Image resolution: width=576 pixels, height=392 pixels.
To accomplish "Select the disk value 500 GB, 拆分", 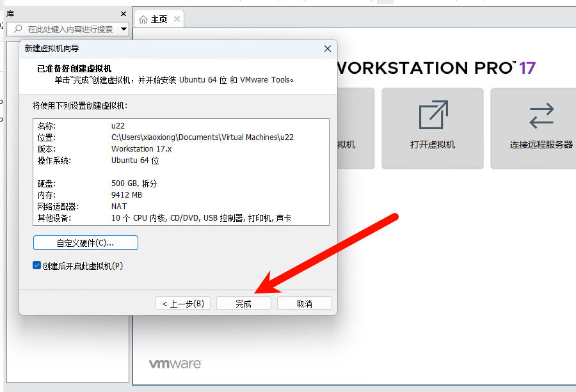I will (x=134, y=183).
